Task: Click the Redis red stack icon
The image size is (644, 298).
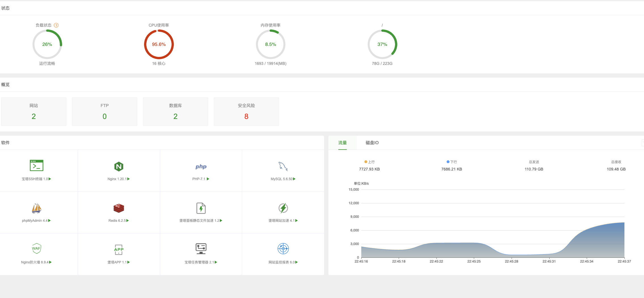Action: (119, 208)
